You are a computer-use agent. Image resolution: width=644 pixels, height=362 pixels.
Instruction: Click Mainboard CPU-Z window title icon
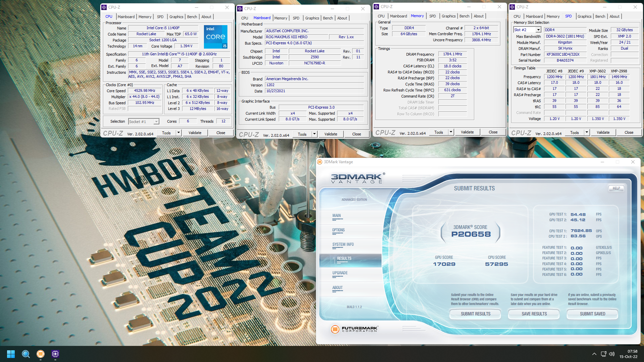(240, 9)
